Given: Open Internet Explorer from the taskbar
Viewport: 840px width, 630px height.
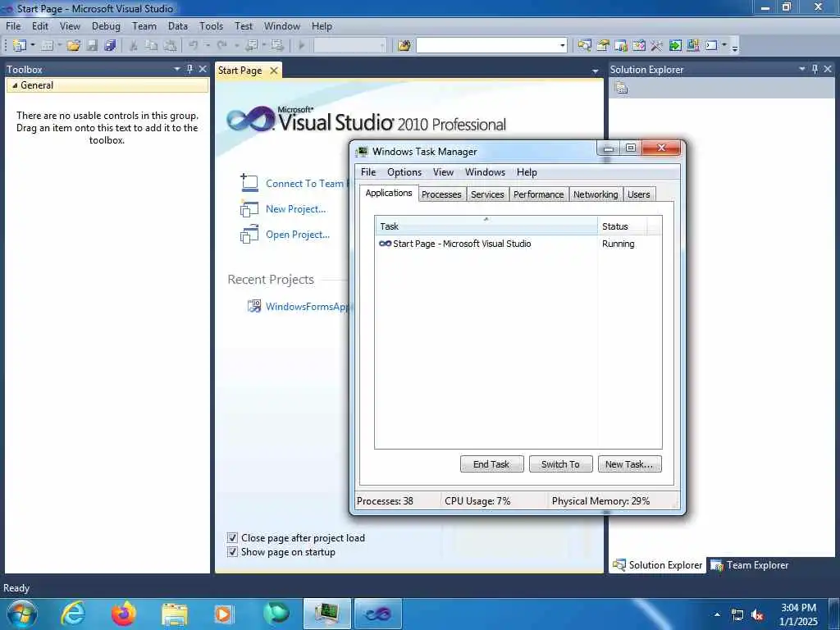Looking at the screenshot, I should coord(73,614).
